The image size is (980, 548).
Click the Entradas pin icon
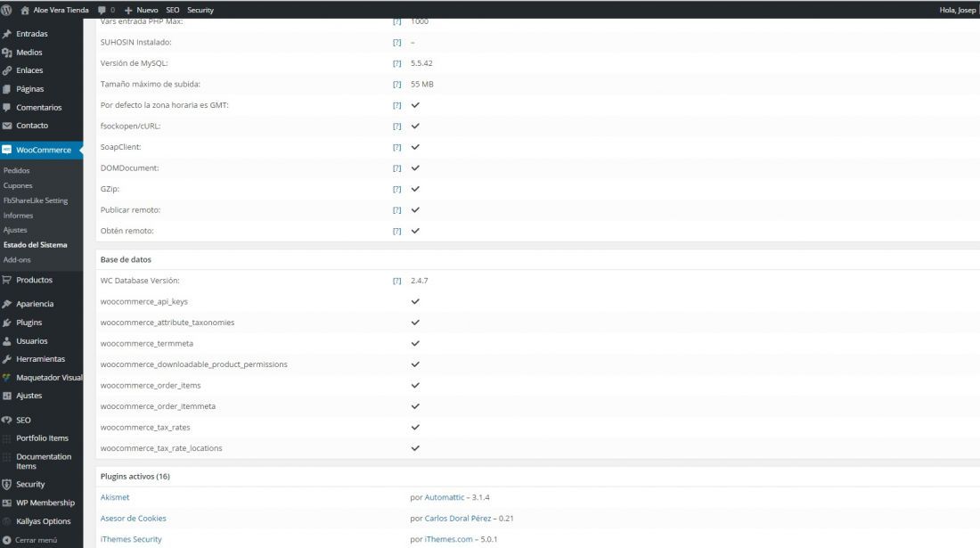pyautogui.click(x=7, y=34)
